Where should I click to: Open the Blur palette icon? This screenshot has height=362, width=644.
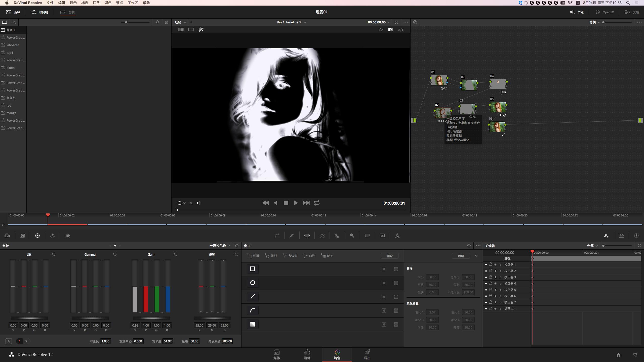pos(337,236)
